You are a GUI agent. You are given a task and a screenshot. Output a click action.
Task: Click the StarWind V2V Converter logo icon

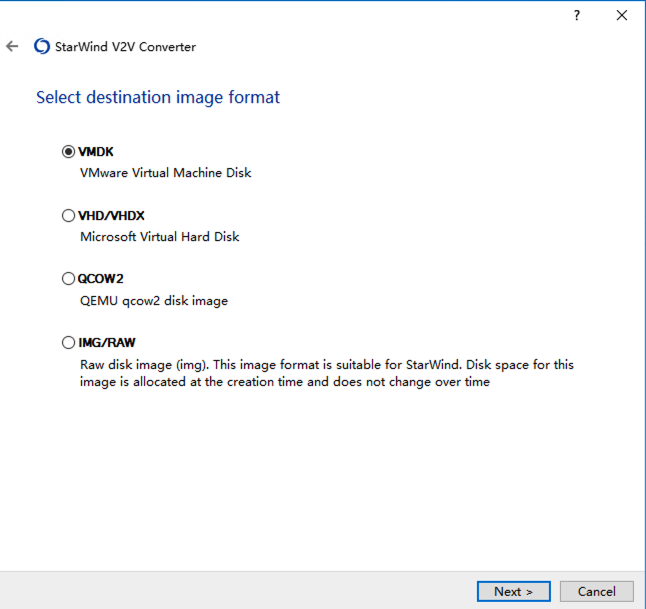[42, 46]
